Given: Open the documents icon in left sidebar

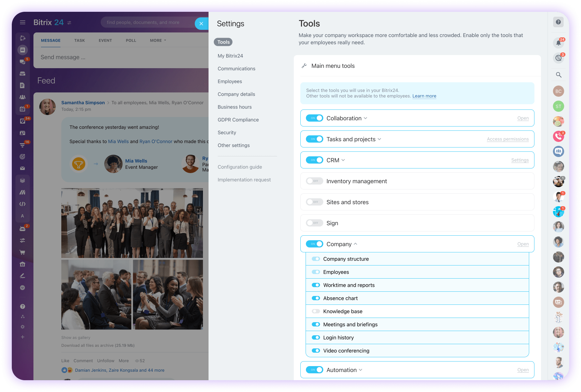Looking at the screenshot, I should click(22, 86).
